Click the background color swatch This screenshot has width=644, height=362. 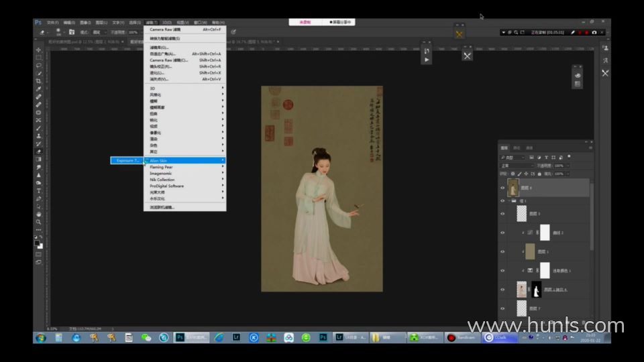click(x=41, y=246)
